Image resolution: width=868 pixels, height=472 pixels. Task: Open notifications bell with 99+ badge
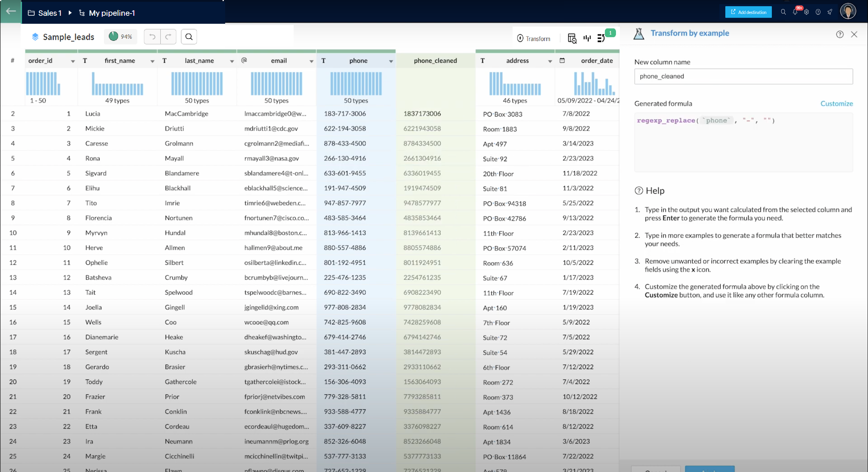coord(795,12)
